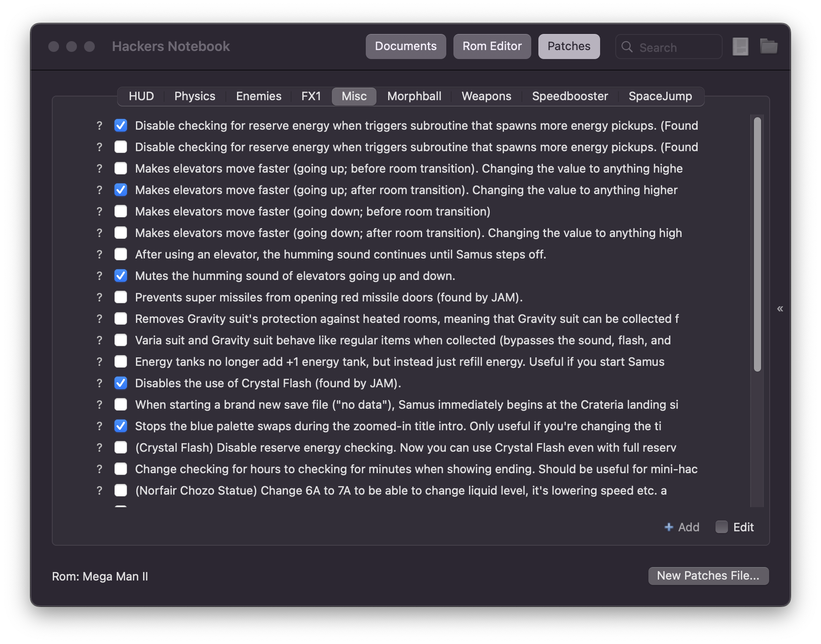Open the Speedbooster tab
Image resolution: width=821 pixels, height=644 pixels.
570,96
